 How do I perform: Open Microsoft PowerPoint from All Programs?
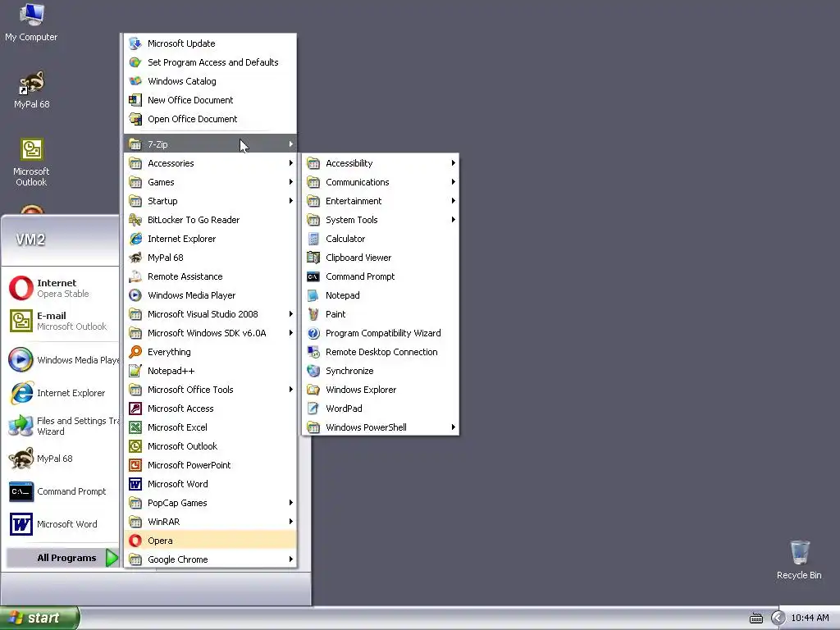tap(210, 465)
